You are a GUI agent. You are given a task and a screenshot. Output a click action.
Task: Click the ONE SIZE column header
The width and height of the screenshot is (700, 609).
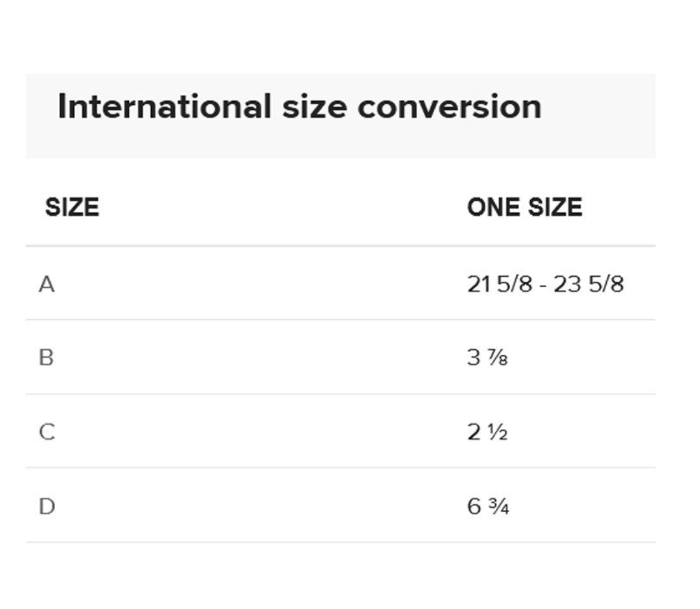coord(524,208)
